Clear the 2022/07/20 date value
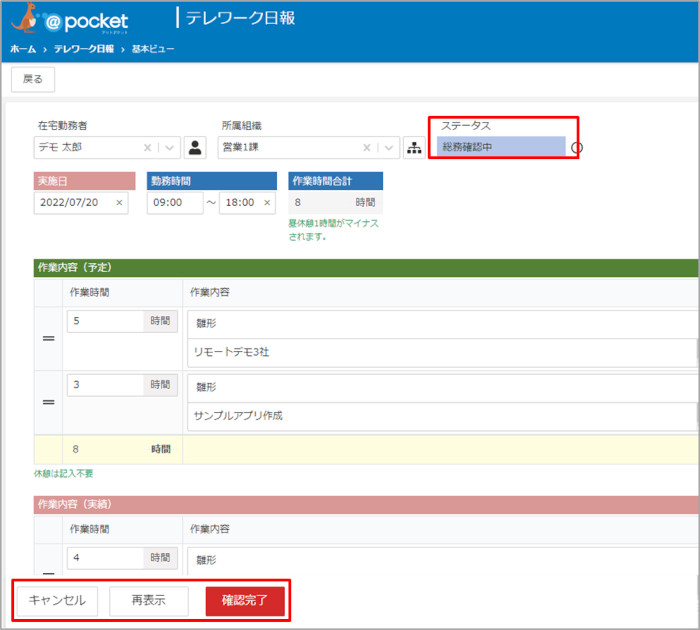 [x=119, y=203]
